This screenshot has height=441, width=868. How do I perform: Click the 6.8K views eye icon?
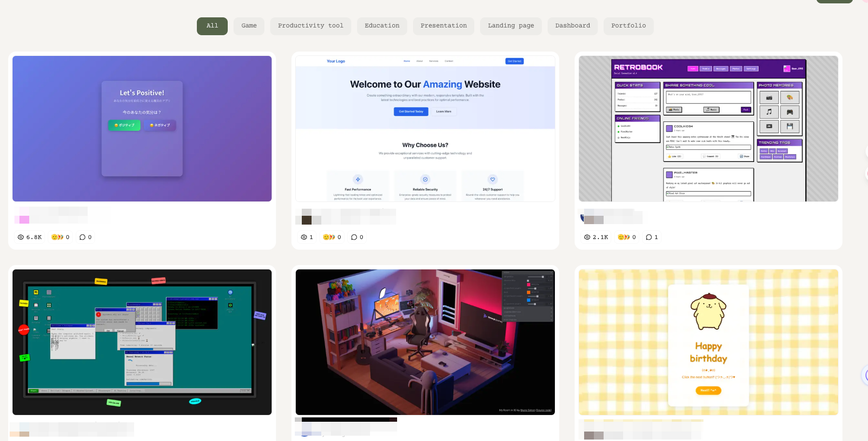tap(21, 237)
